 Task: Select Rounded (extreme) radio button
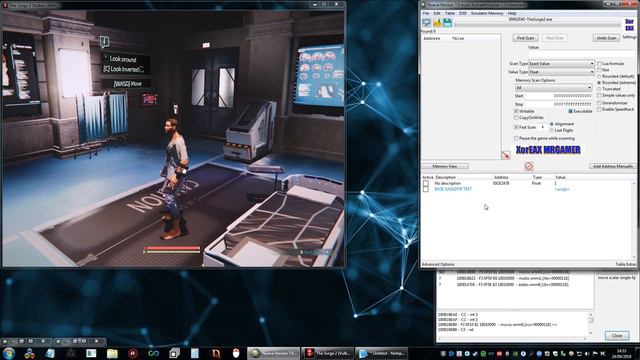coord(600,82)
